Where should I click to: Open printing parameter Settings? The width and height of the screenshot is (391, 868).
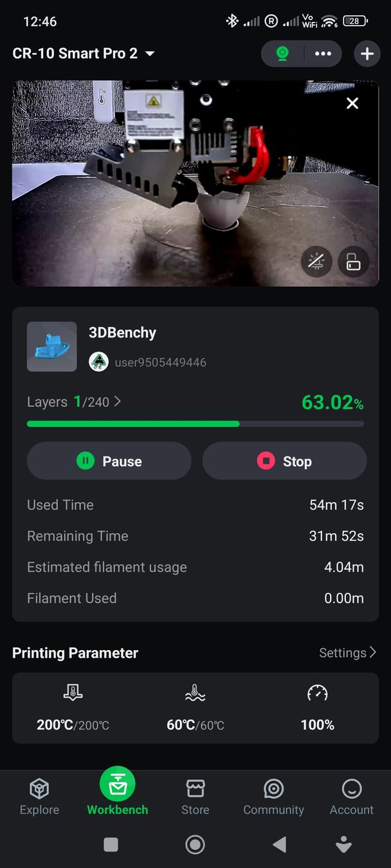click(347, 653)
